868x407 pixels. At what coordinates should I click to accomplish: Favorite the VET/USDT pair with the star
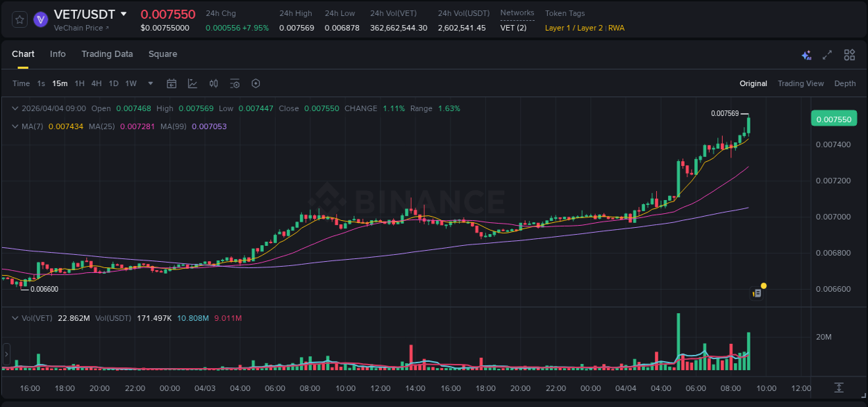pyautogui.click(x=19, y=19)
